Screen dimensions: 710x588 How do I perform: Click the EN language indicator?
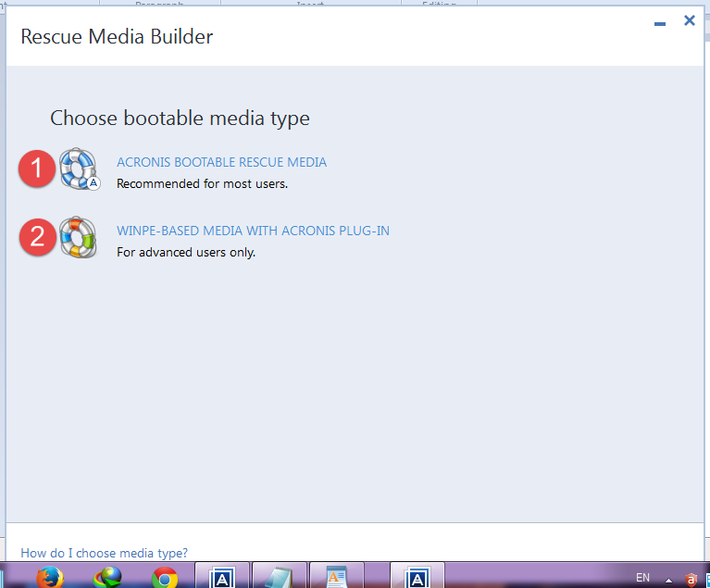tap(642, 578)
